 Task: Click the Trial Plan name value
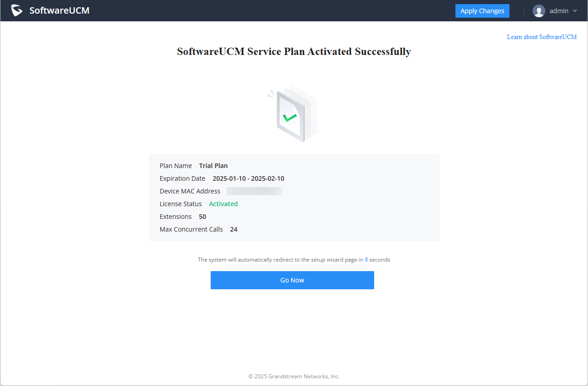(213, 166)
